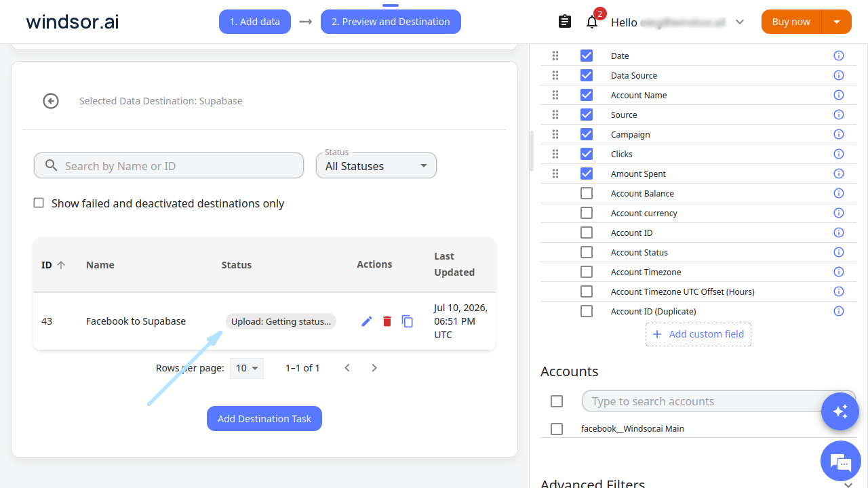
Task: Show info for the Campaign field
Action: [839, 134]
